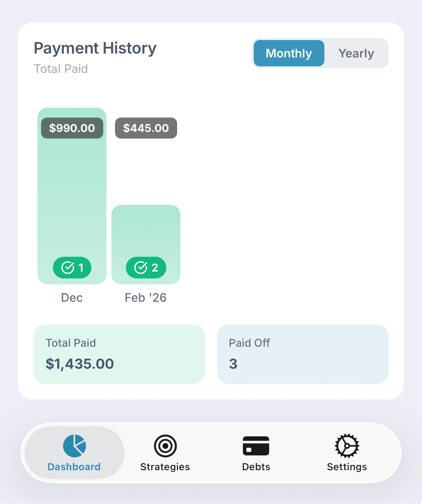Go to the Settings tab label
Image resolution: width=422 pixels, height=504 pixels.
[347, 467]
